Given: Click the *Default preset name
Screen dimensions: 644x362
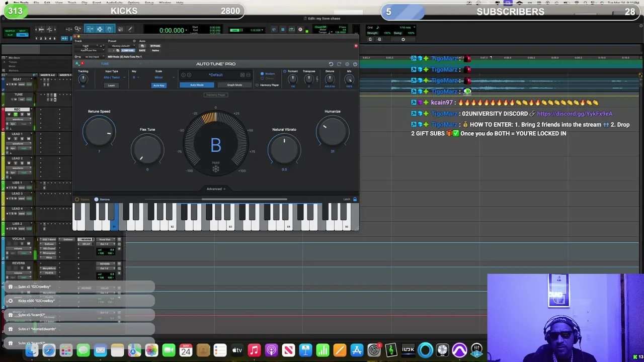Looking at the screenshot, I should [x=216, y=75].
